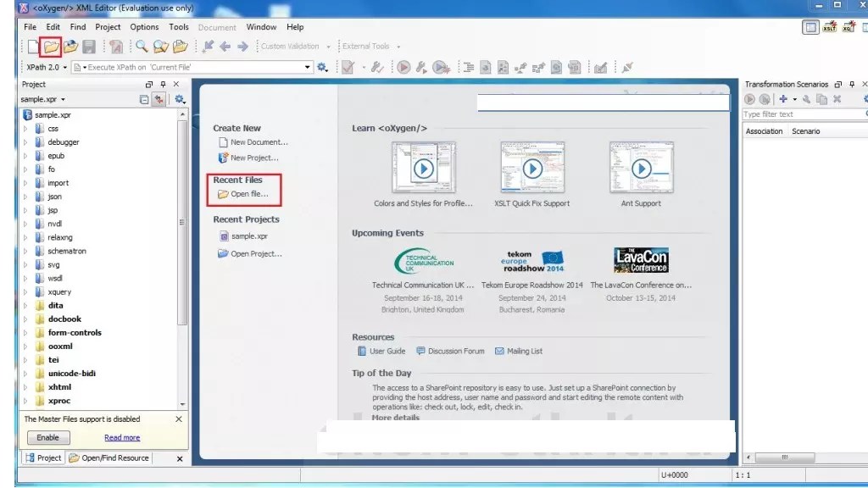The width and height of the screenshot is (868, 488).
Task: Play the Colors and Styles for Profile video
Action: [424, 168]
